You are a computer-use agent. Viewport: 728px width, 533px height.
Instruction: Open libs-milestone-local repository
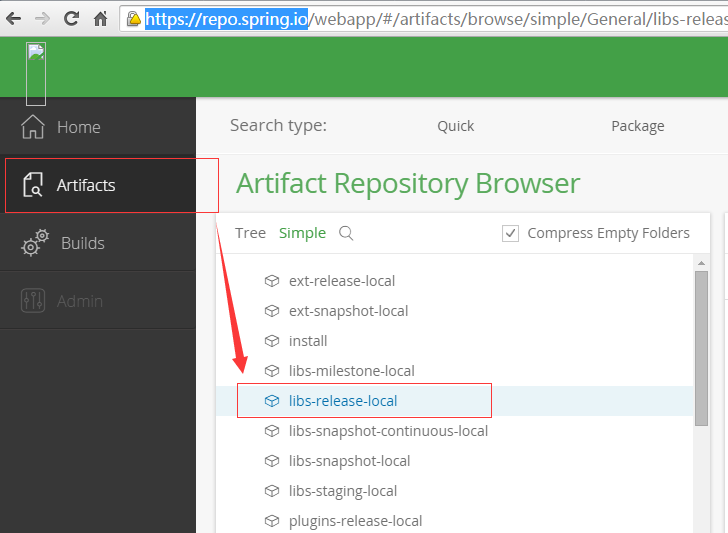pyautogui.click(x=351, y=371)
